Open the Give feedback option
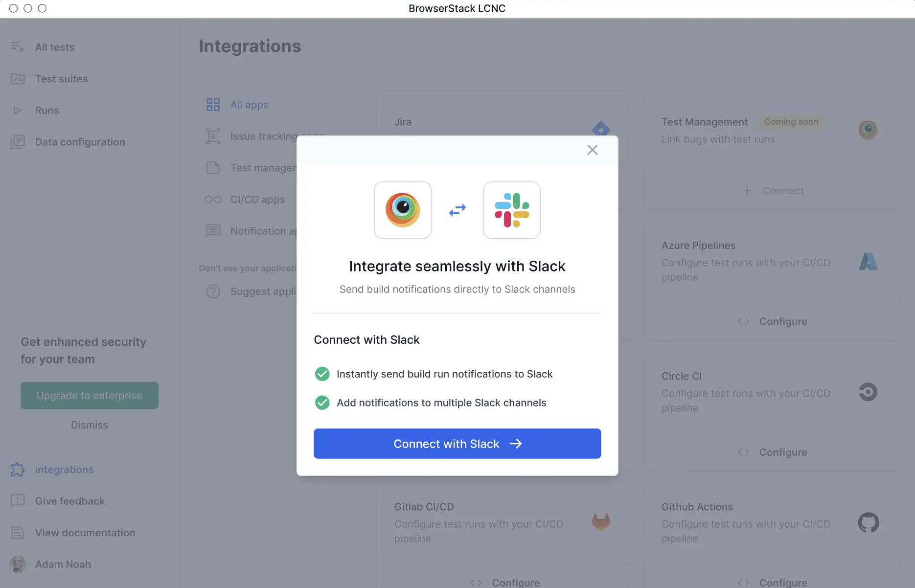This screenshot has width=915, height=588. (69, 501)
